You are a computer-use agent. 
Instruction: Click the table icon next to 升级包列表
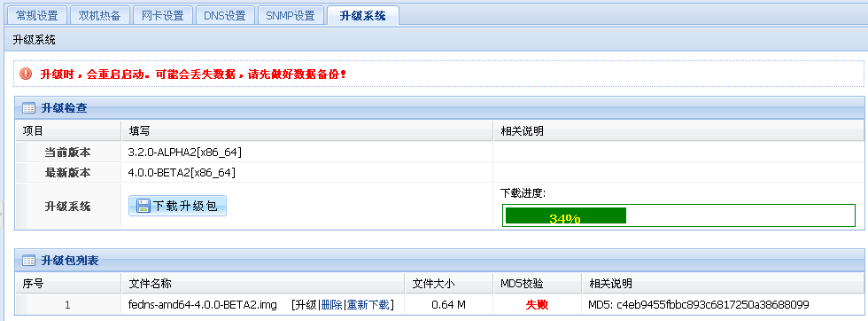28,261
